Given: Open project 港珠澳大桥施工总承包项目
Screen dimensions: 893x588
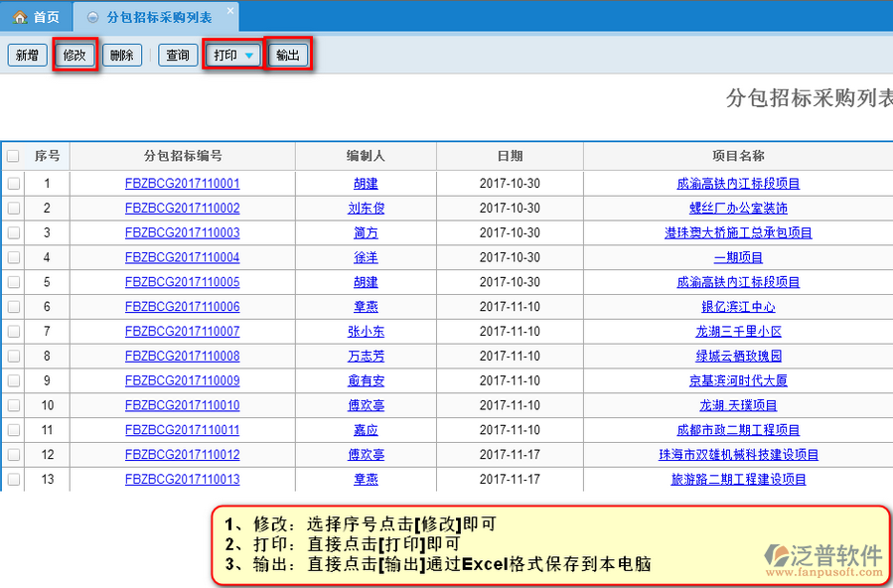Looking at the screenshot, I should tap(738, 233).
